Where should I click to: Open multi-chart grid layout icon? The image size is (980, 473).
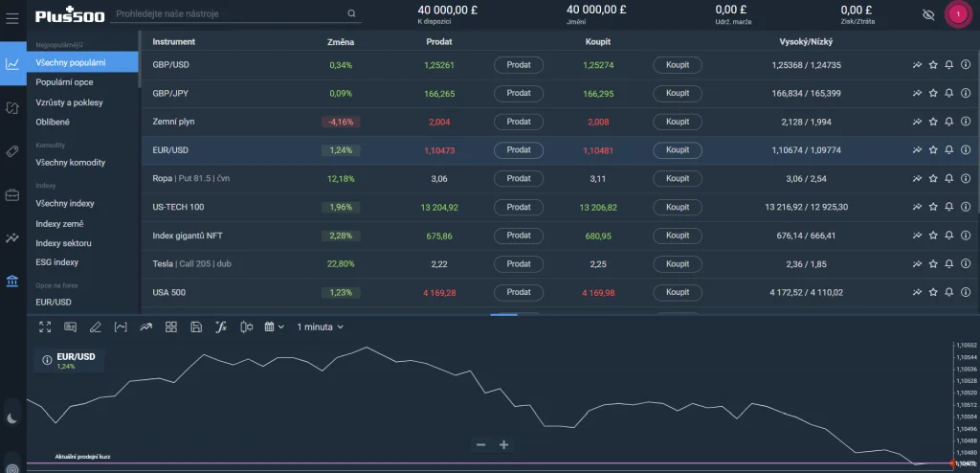point(171,327)
